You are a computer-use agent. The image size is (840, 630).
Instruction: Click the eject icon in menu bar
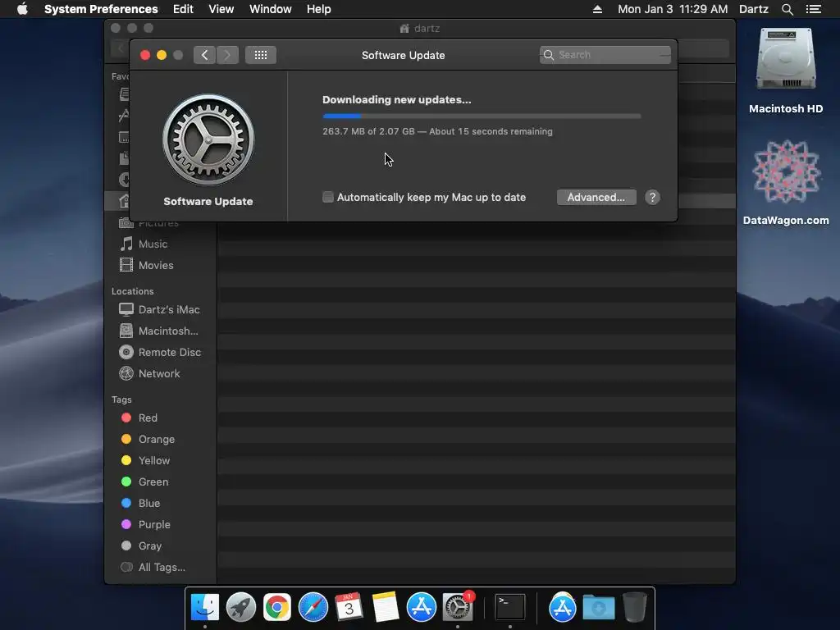point(597,9)
